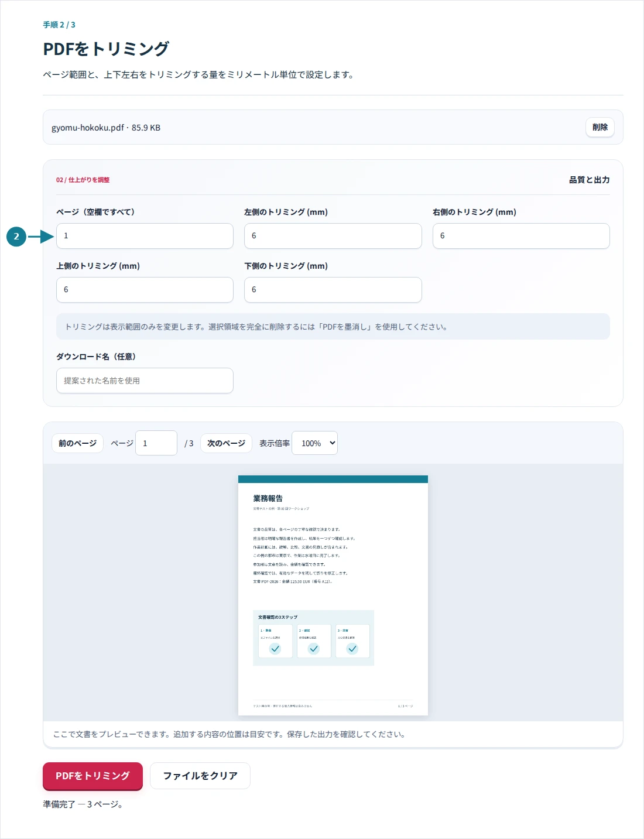Click the ファイルをクリア button

pos(200,776)
